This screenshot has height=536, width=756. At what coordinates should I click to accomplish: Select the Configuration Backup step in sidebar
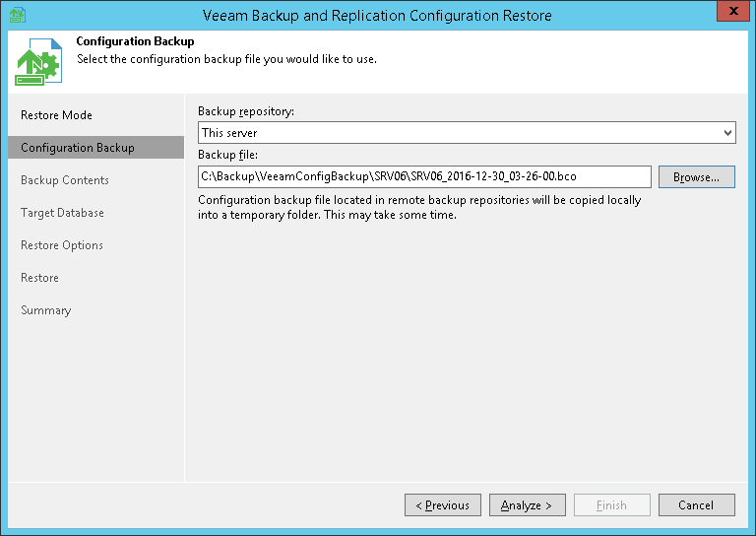[x=78, y=148]
